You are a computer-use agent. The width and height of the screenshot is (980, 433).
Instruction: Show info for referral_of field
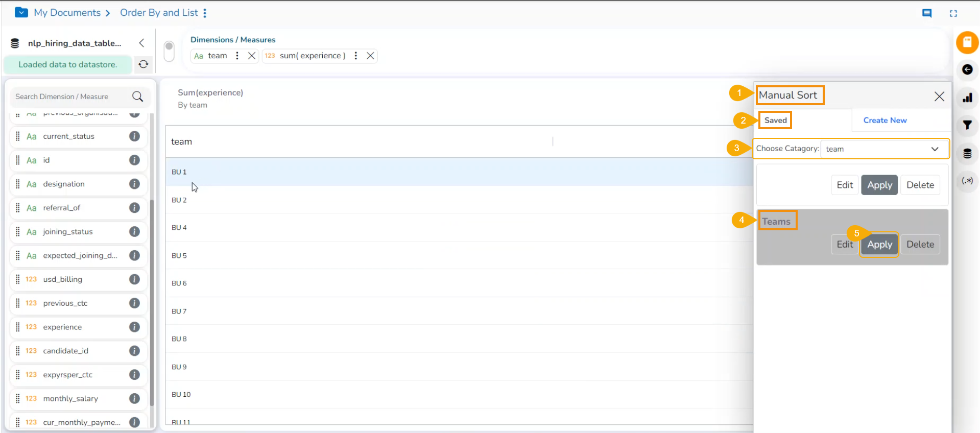(134, 208)
